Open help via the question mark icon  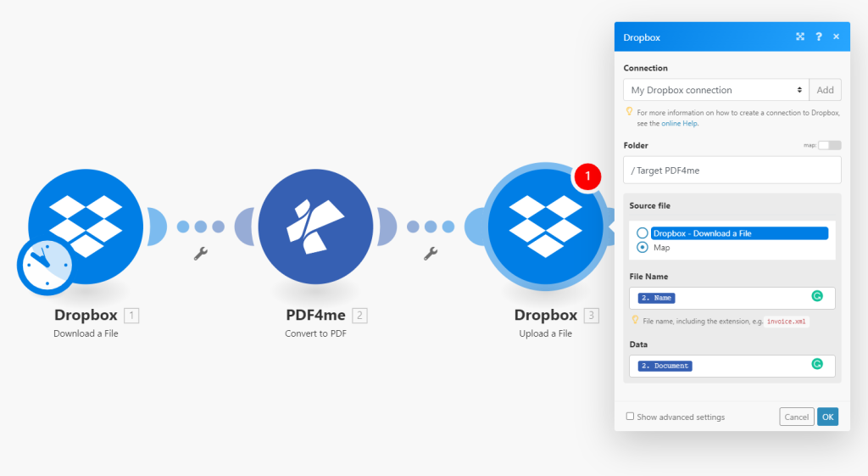(x=819, y=37)
